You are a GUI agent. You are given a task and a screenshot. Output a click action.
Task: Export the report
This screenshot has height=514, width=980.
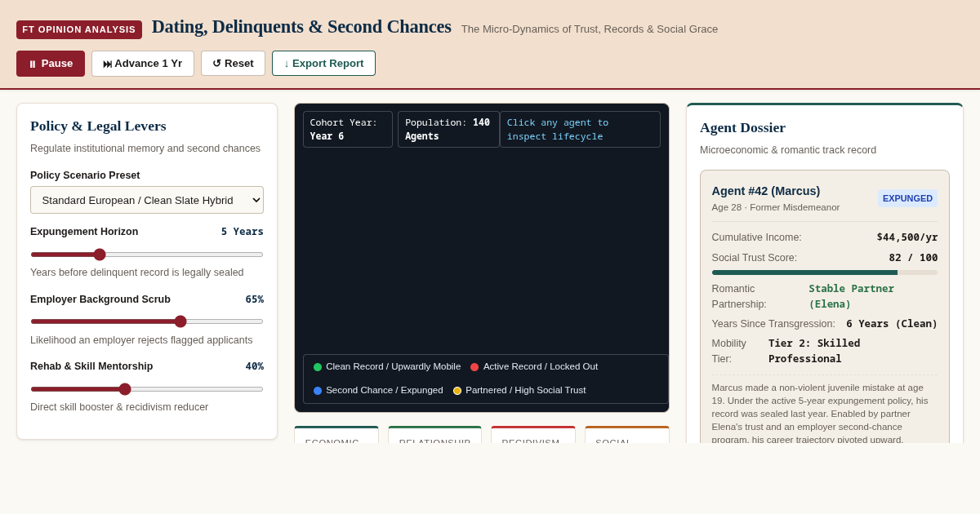pos(323,64)
